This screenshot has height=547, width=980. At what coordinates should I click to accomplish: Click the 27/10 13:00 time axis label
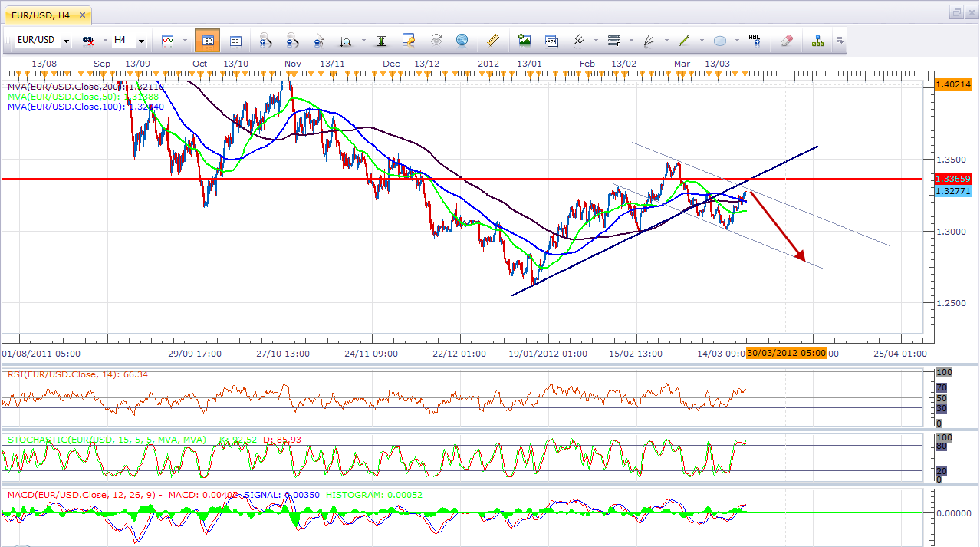283,354
